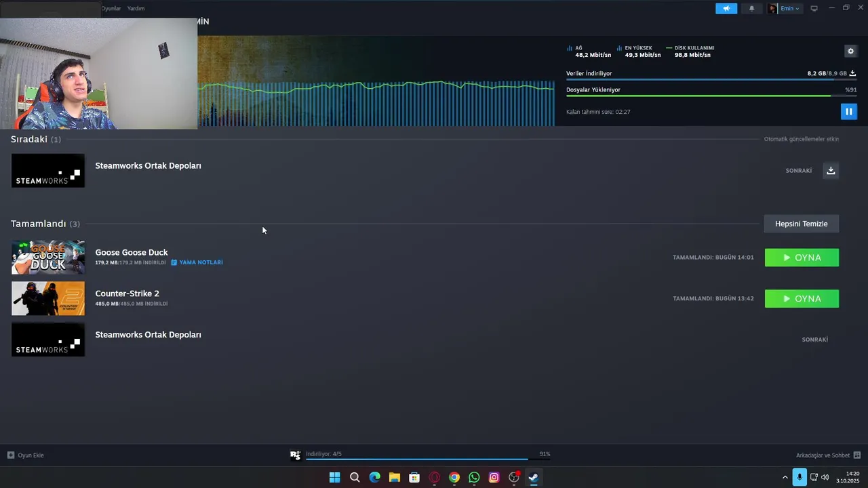
Task: Open volume control in system tray
Action: [825, 477]
